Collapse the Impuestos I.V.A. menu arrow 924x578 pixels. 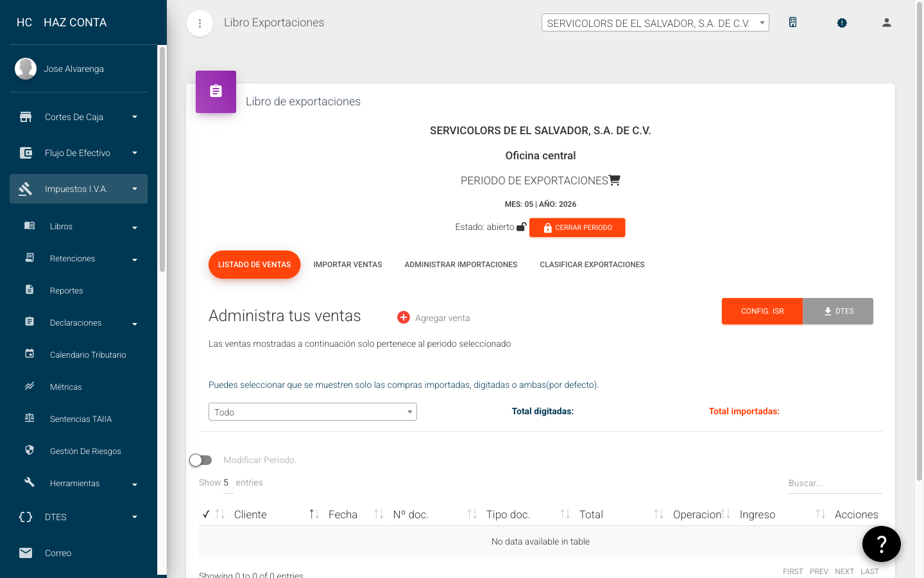[135, 189]
